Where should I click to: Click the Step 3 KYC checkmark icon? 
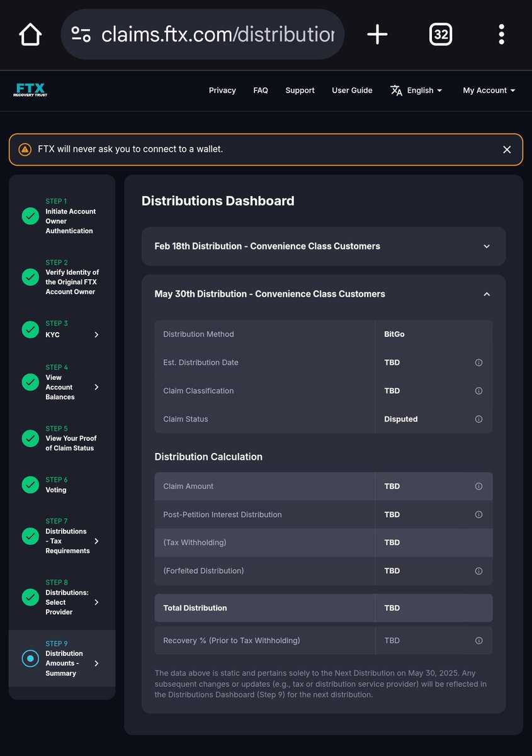point(30,329)
